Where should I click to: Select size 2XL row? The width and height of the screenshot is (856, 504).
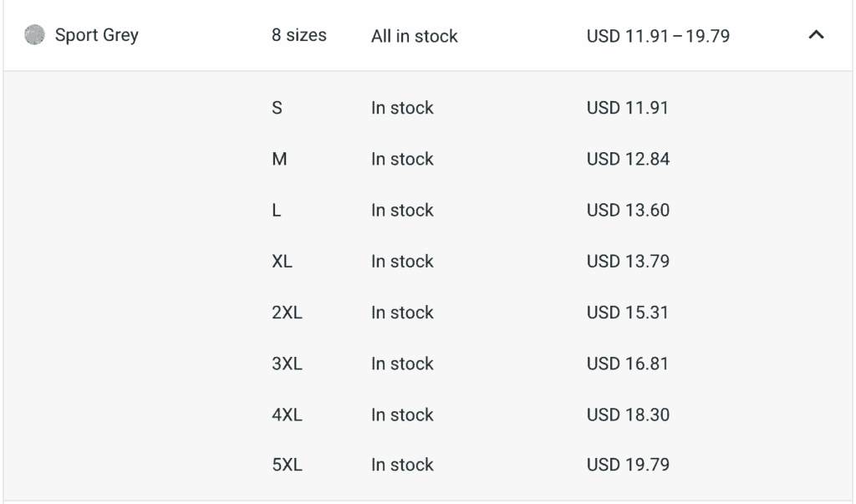(x=428, y=313)
